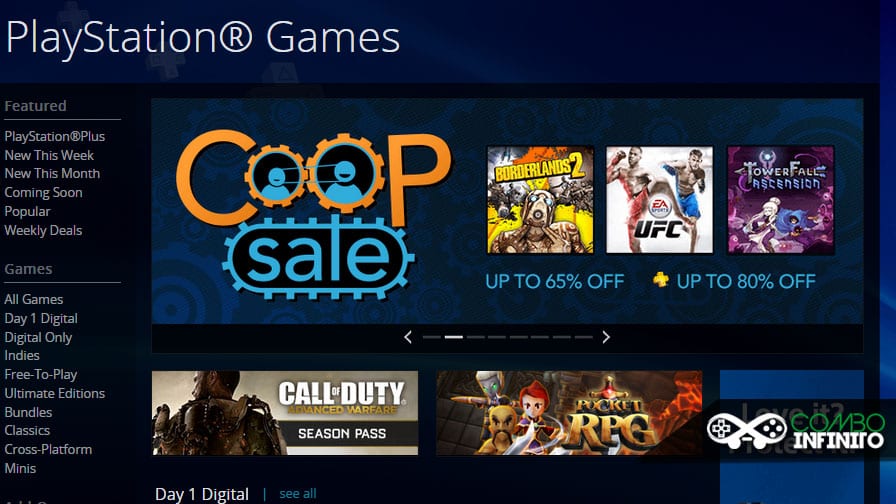The width and height of the screenshot is (896, 504).
Task: Advance carousel with next arrow
Action: (606, 337)
